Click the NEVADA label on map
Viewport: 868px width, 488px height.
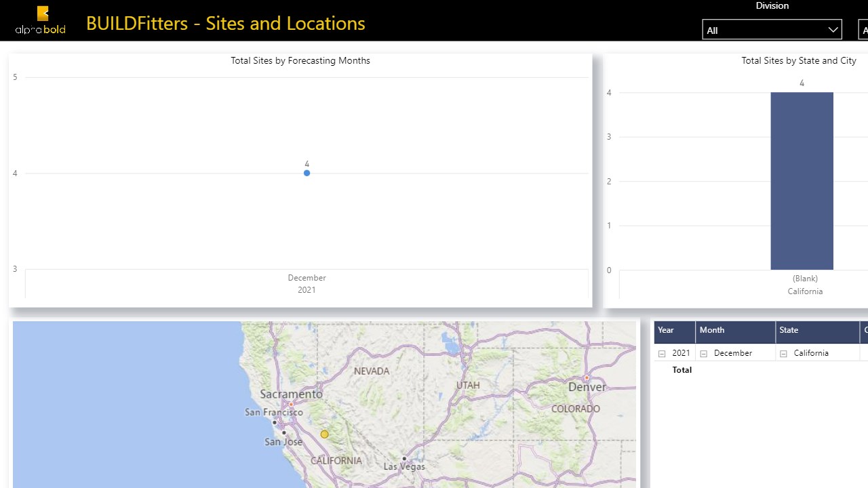click(x=372, y=371)
